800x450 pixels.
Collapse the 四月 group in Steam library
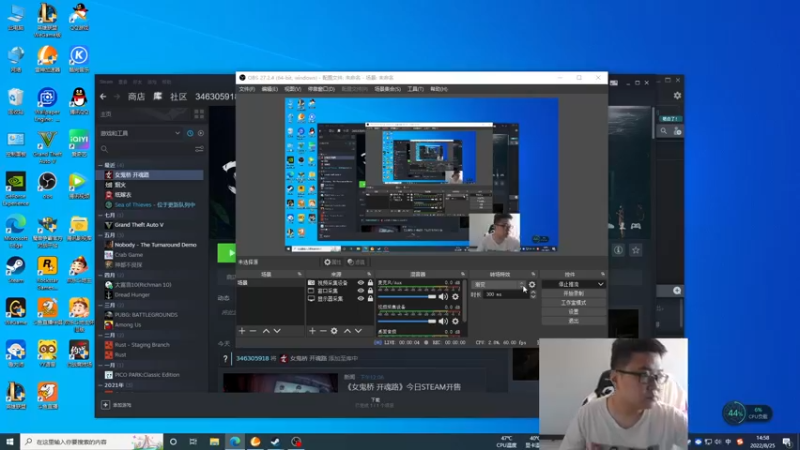tap(101, 275)
